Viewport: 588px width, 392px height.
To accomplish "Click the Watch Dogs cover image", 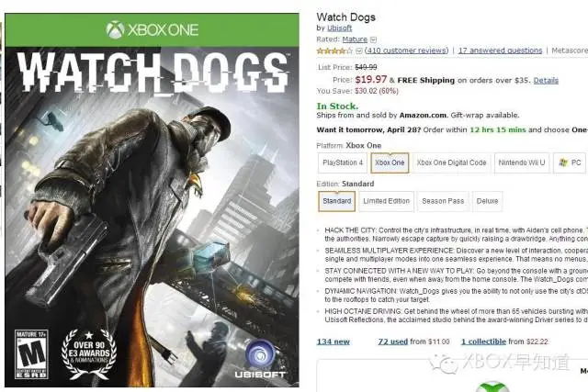I will [x=152, y=200].
